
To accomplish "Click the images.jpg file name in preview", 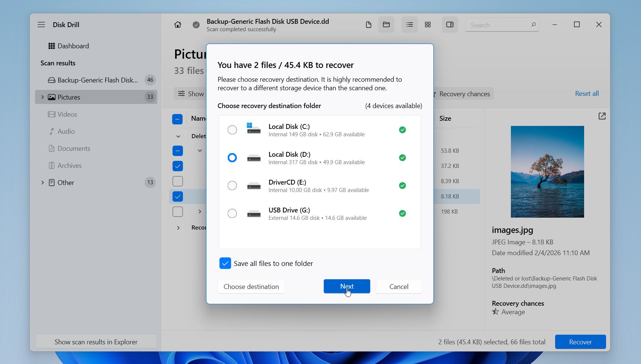I will 512,230.
